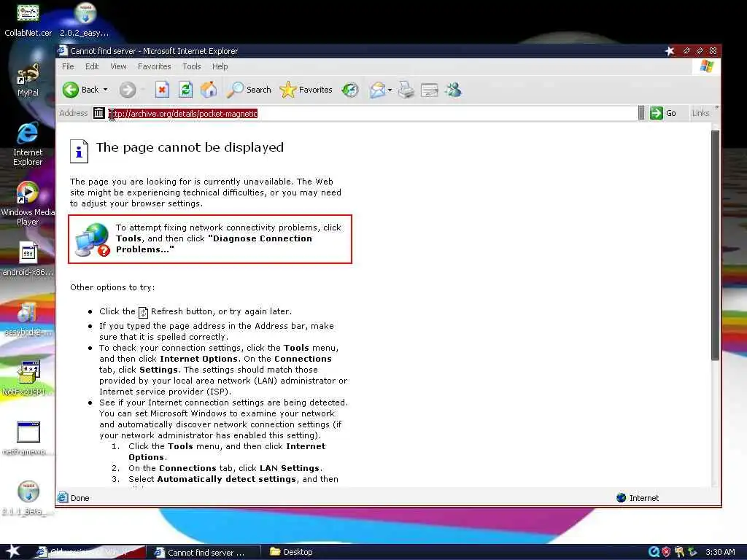Click the vertical scrollbar thumb
The height and width of the screenshot is (560, 747).
tap(715, 245)
